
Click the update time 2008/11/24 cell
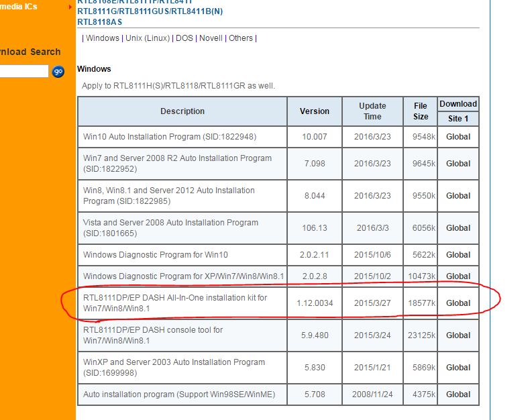coord(372,395)
